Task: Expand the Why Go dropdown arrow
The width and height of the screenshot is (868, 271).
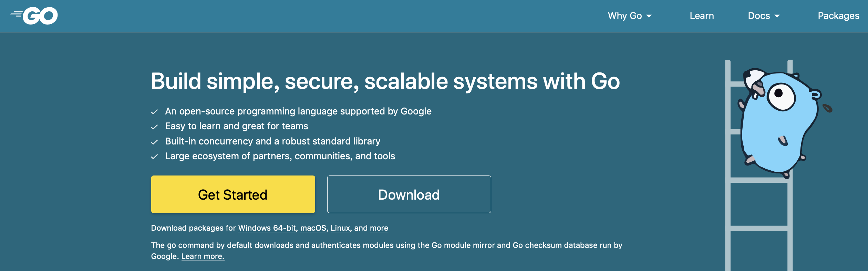Action: click(x=649, y=16)
